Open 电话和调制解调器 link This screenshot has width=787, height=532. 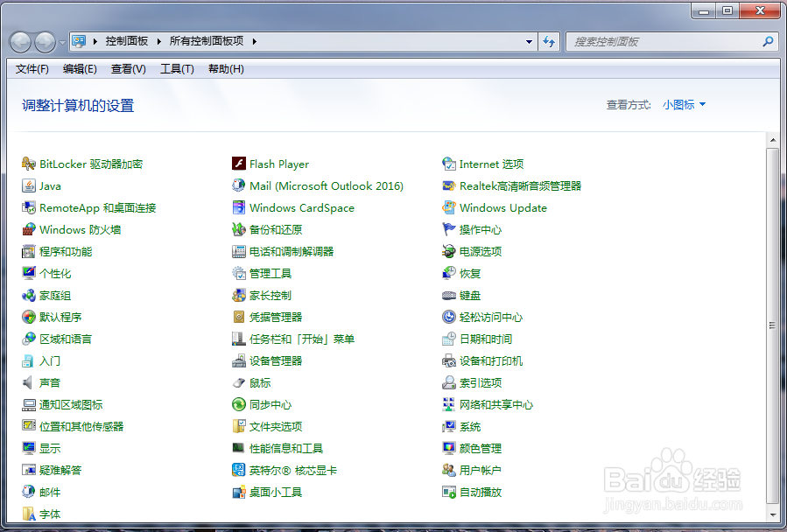292,251
